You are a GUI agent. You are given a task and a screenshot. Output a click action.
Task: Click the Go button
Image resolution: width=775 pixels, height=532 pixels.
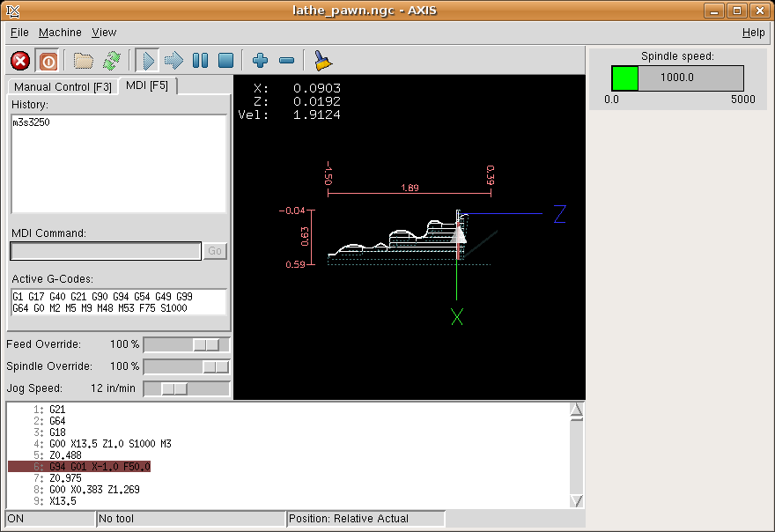[x=215, y=251]
